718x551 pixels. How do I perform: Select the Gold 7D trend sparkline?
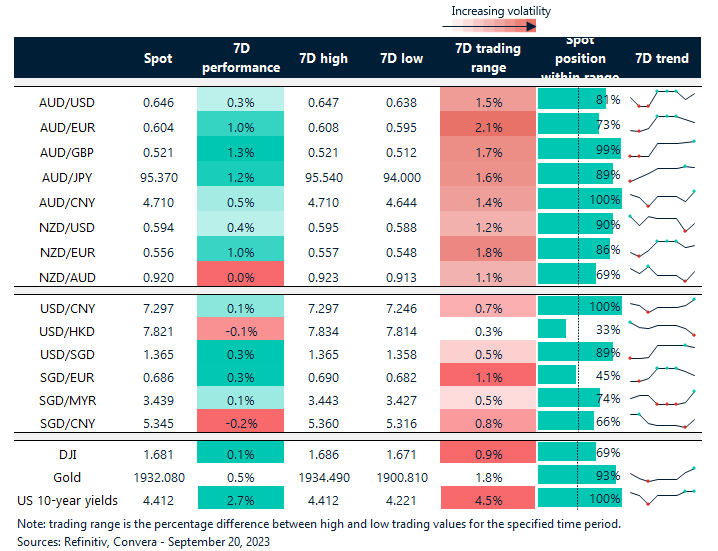coord(662,475)
